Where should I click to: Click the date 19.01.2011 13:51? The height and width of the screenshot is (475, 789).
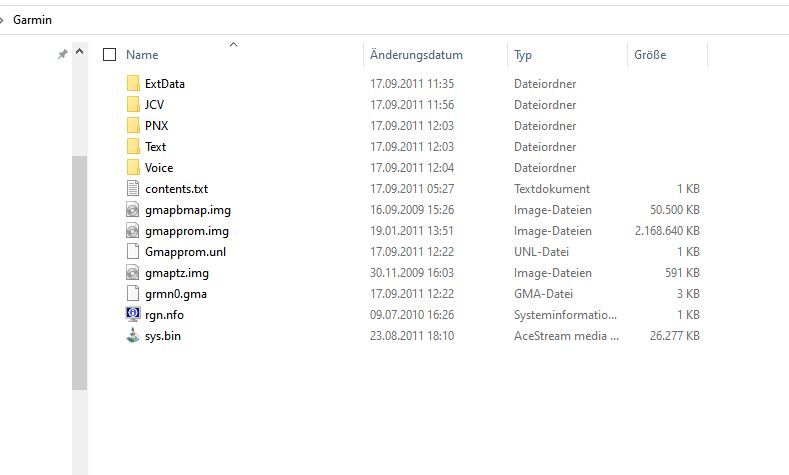(412, 231)
